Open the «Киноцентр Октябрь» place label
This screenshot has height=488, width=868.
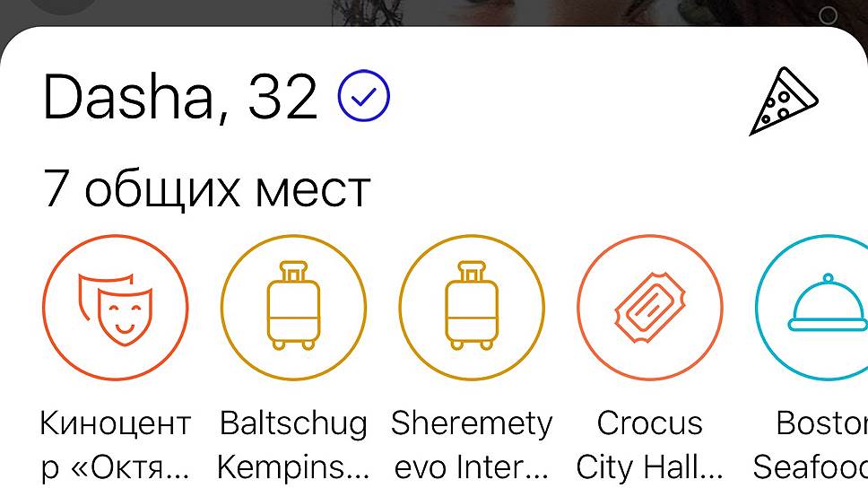pos(115,445)
